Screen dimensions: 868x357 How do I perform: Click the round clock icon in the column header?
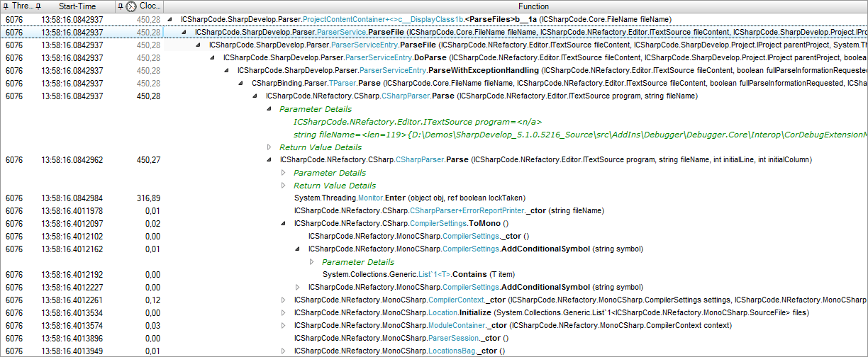coord(131,6)
